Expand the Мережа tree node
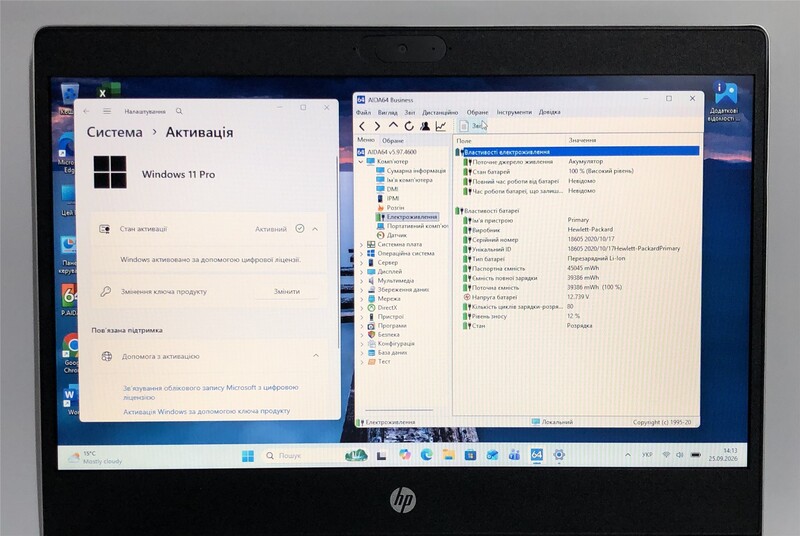Screen dimensions: 800x536 point(361,299)
